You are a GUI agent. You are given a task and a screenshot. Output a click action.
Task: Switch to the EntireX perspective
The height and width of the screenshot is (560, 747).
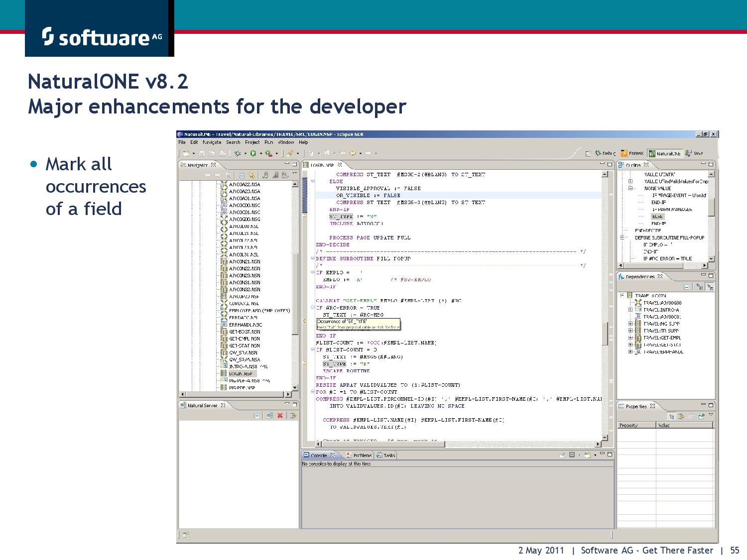pos(632,153)
